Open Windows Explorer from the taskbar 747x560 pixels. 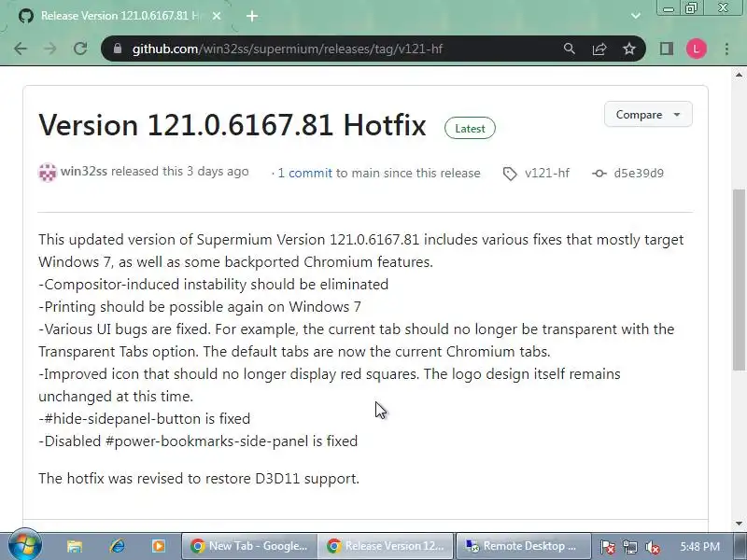(x=75, y=546)
